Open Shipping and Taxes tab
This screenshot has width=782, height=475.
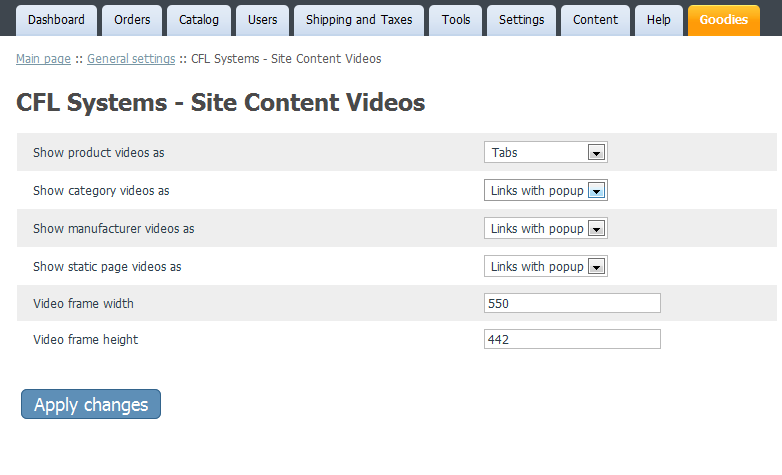click(x=359, y=20)
